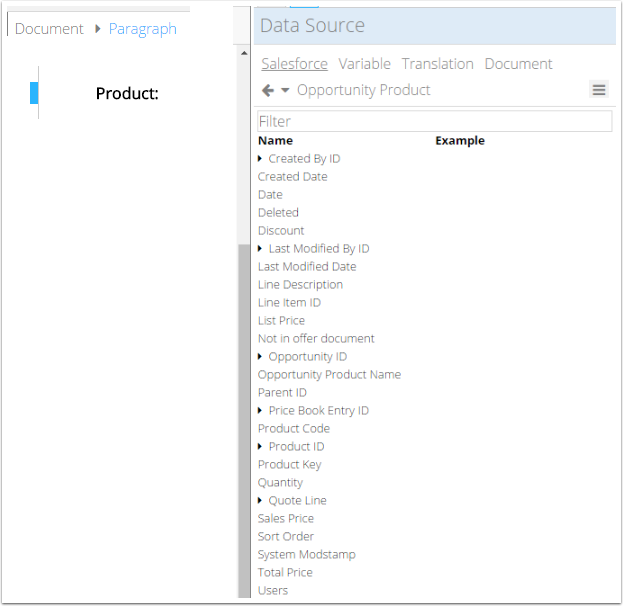Screen dimensions: 623x606
Task: Open the Document data source tab
Action: tap(518, 64)
